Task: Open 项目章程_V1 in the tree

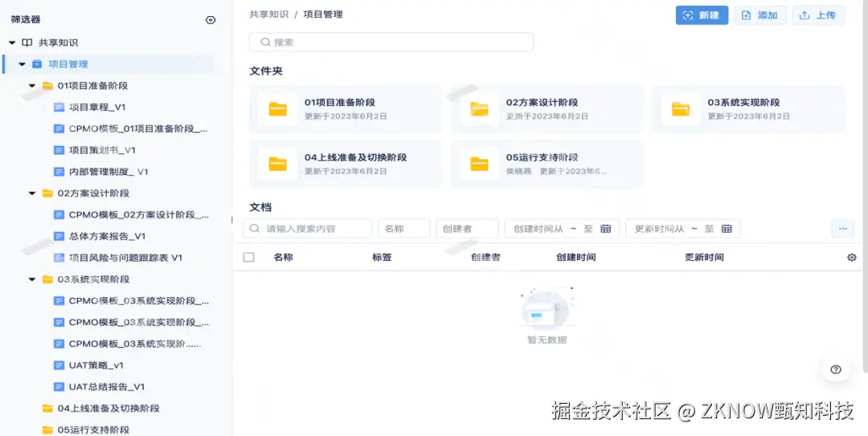Action: click(97, 108)
